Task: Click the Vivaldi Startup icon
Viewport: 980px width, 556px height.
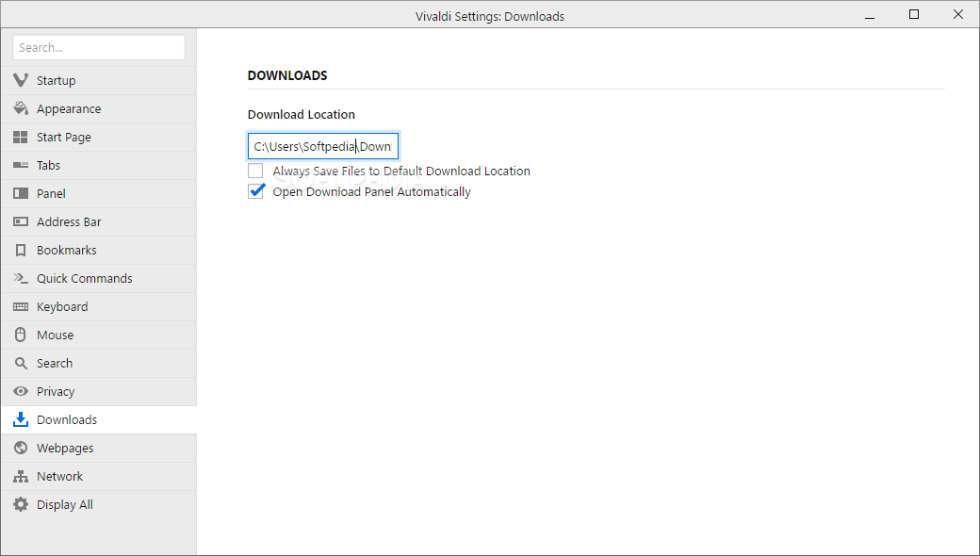Action: (21, 80)
